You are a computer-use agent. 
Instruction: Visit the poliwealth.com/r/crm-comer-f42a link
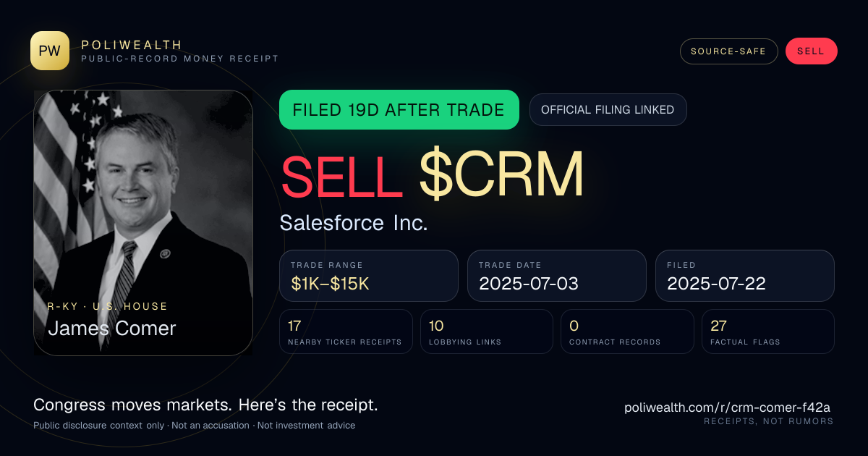click(728, 408)
